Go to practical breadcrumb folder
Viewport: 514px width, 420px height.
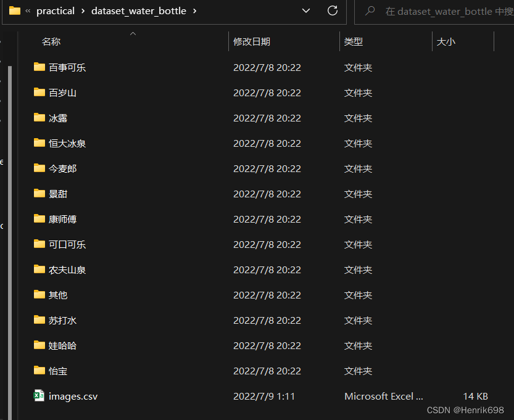(x=56, y=11)
